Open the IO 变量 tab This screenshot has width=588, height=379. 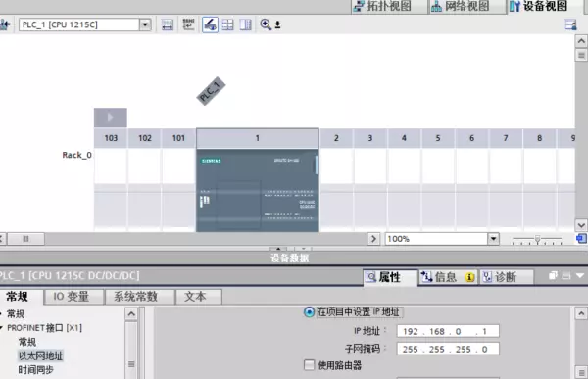coord(72,297)
